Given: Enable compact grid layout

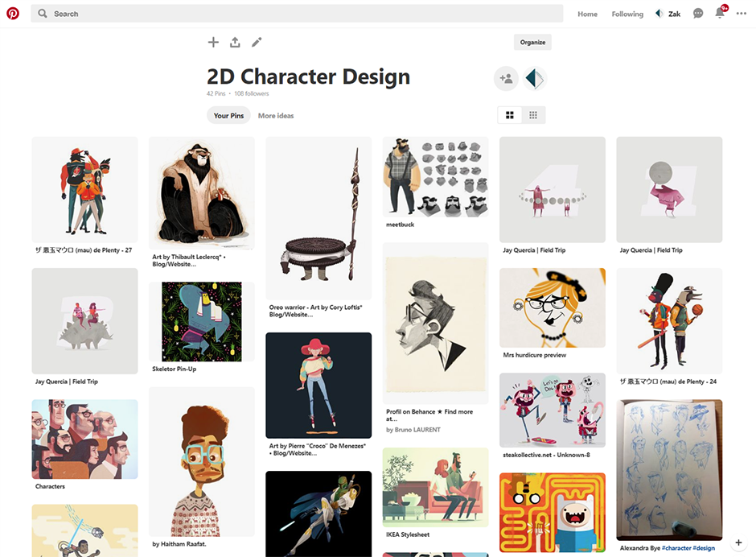Looking at the screenshot, I should pyautogui.click(x=532, y=114).
